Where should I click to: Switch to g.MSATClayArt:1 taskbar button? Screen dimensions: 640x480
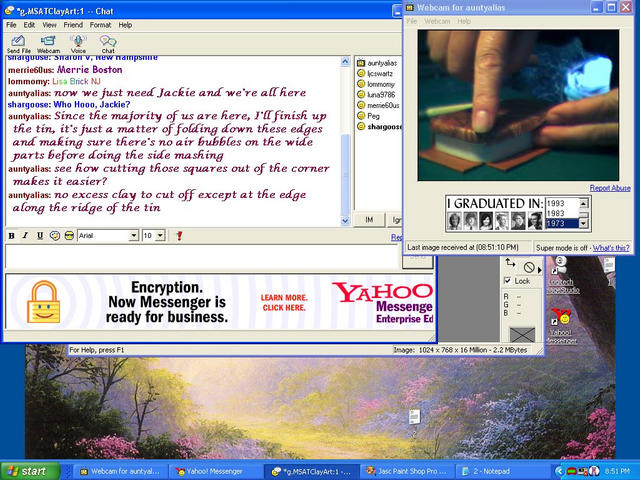pos(311,471)
